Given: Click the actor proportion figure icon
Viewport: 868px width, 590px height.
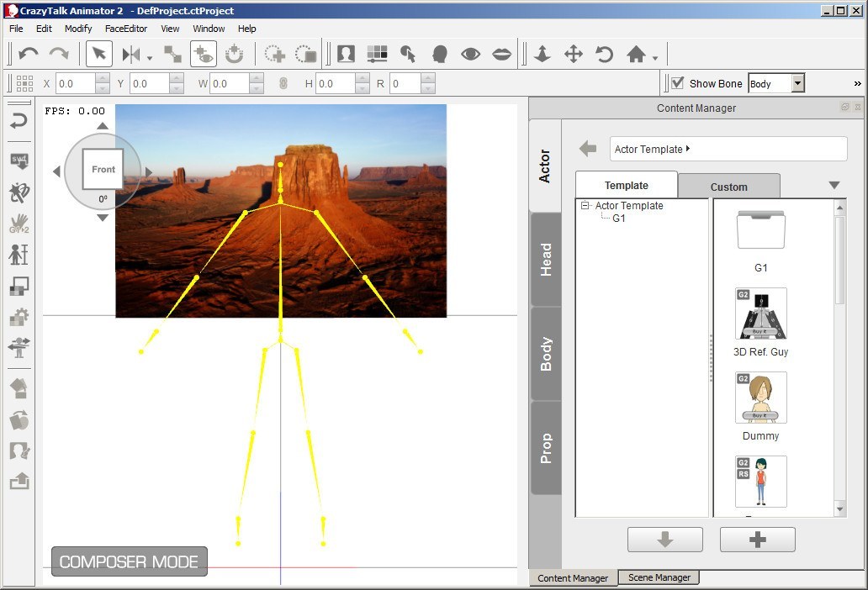Looking at the screenshot, I should click(19, 255).
